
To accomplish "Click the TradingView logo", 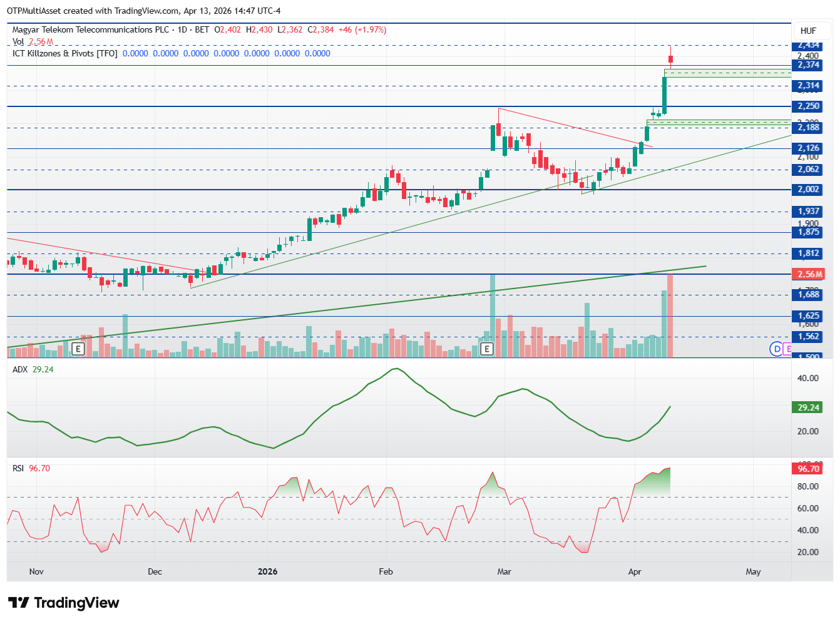I will (63, 603).
